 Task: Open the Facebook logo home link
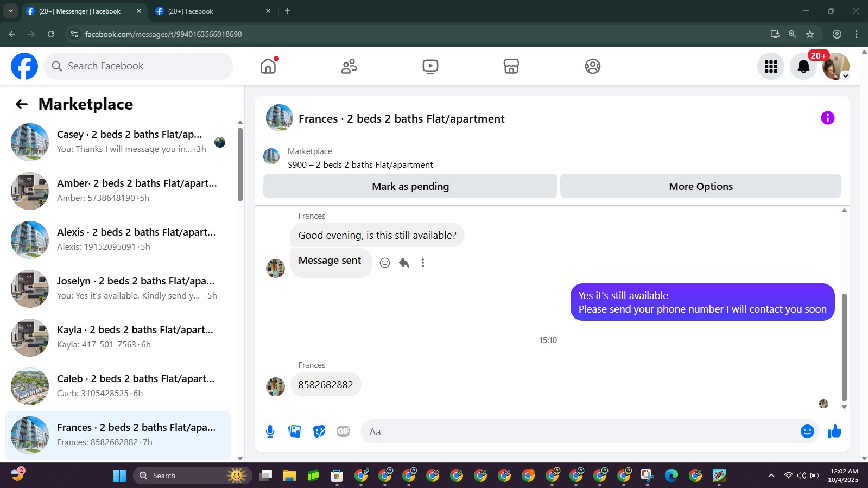(24, 66)
